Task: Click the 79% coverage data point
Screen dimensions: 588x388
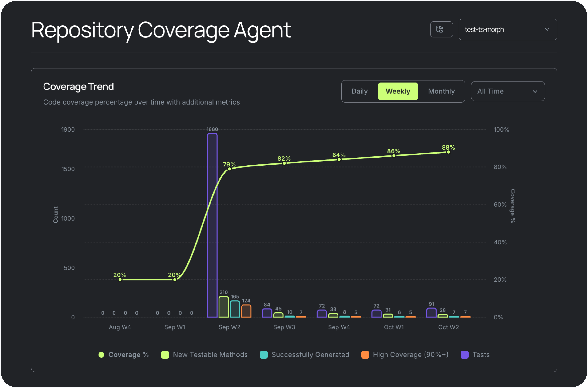Action: click(x=229, y=169)
